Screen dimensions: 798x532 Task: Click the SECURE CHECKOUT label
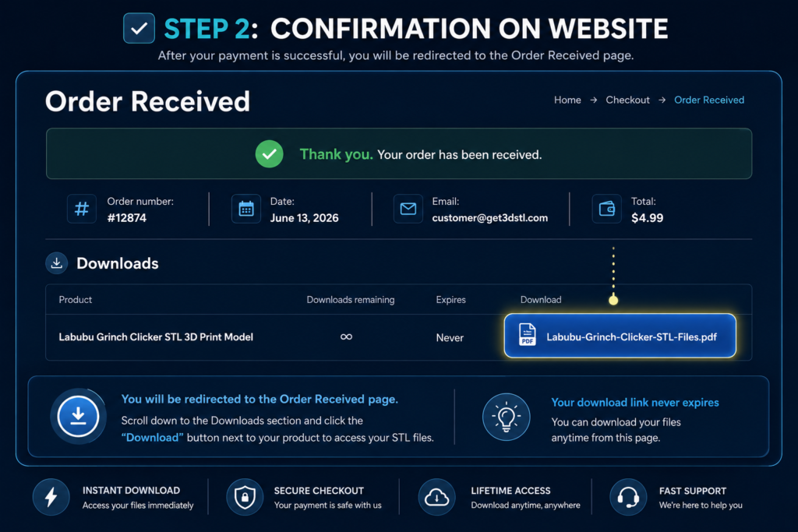(319, 491)
